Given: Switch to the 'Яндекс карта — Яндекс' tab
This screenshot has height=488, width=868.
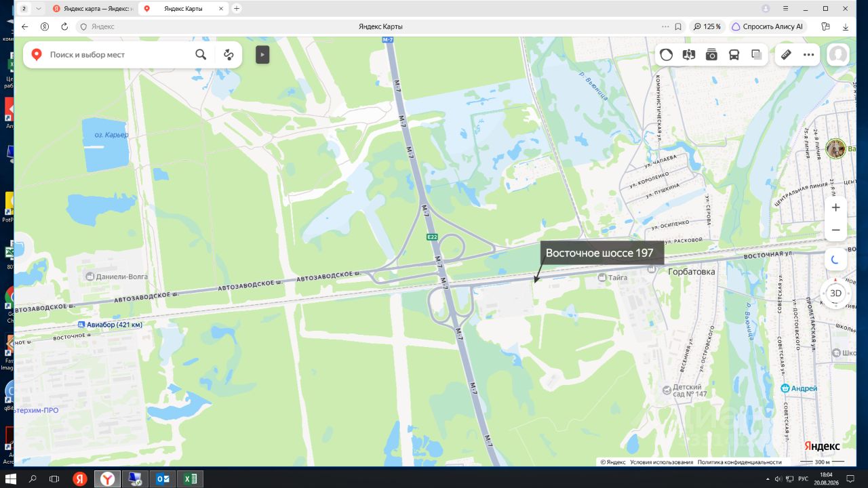Looking at the screenshot, I should pos(93,9).
